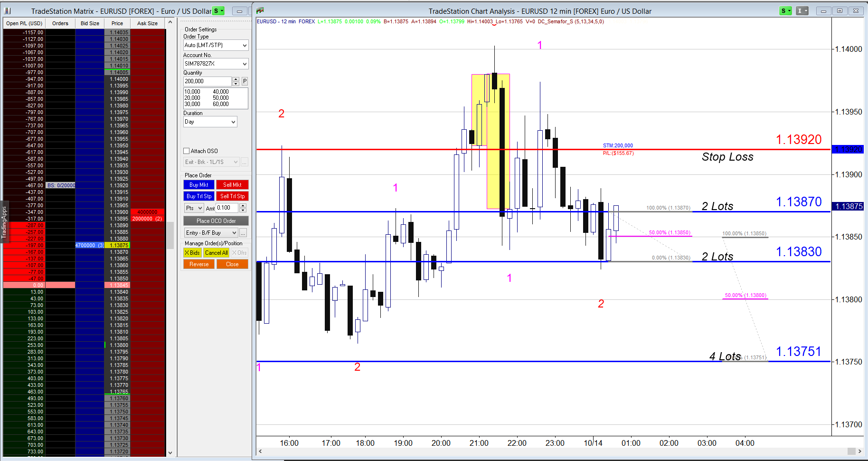This screenshot has height=461, width=868.
Task: Click the P button next to Quantity
Action: (245, 81)
